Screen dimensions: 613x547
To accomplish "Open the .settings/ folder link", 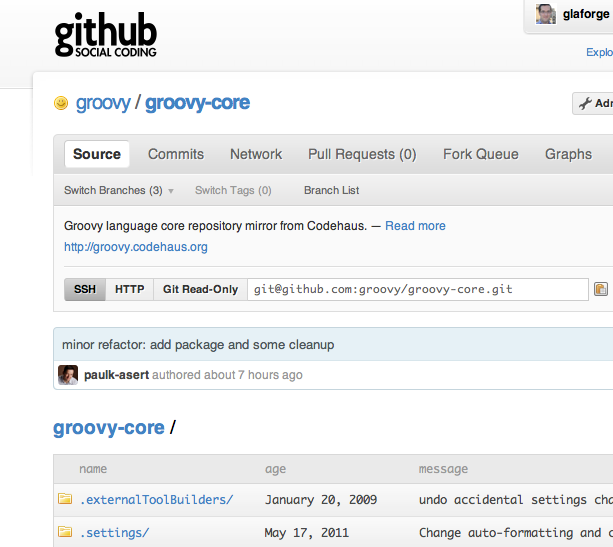I will [115, 533].
